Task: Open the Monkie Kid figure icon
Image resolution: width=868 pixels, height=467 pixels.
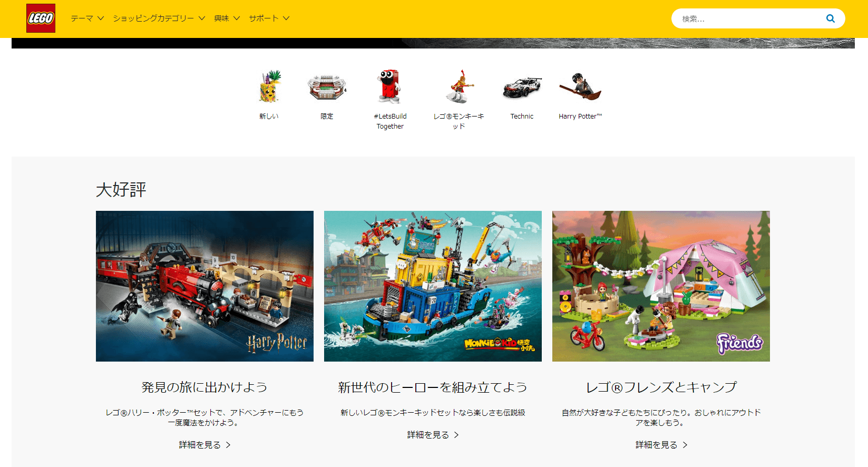Action: point(459,86)
